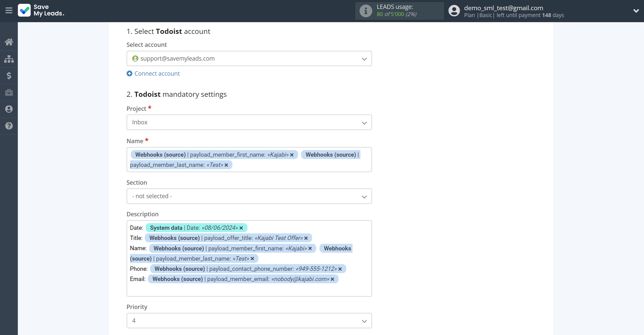
Task: Click the demo_sml_test@gmail.com account text
Action: (x=503, y=8)
